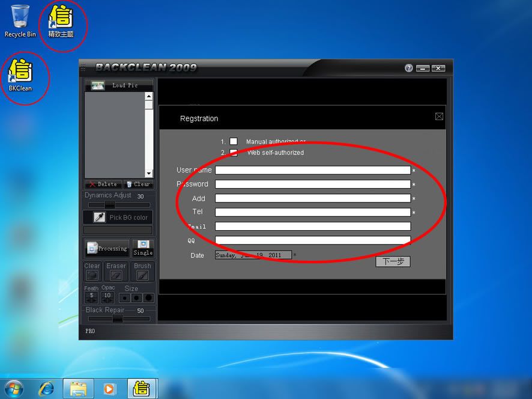Decrease the Opac value
The width and height of the screenshot is (532, 399).
pos(104,301)
